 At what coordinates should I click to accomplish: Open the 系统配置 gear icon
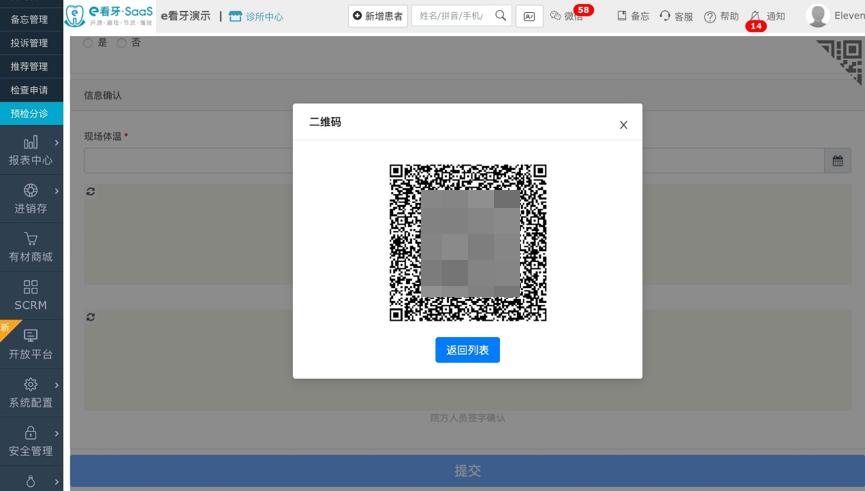pyautogui.click(x=31, y=384)
